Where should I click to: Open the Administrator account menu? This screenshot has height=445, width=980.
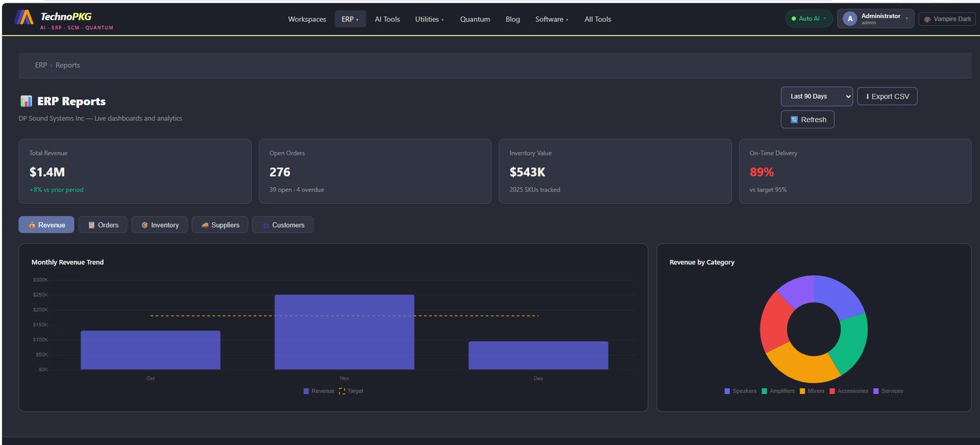875,19
